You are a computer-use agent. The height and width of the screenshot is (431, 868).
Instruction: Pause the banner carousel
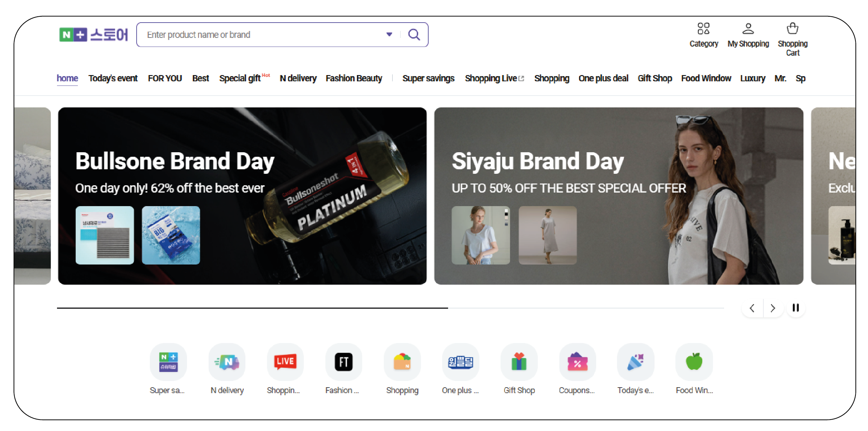(x=796, y=308)
